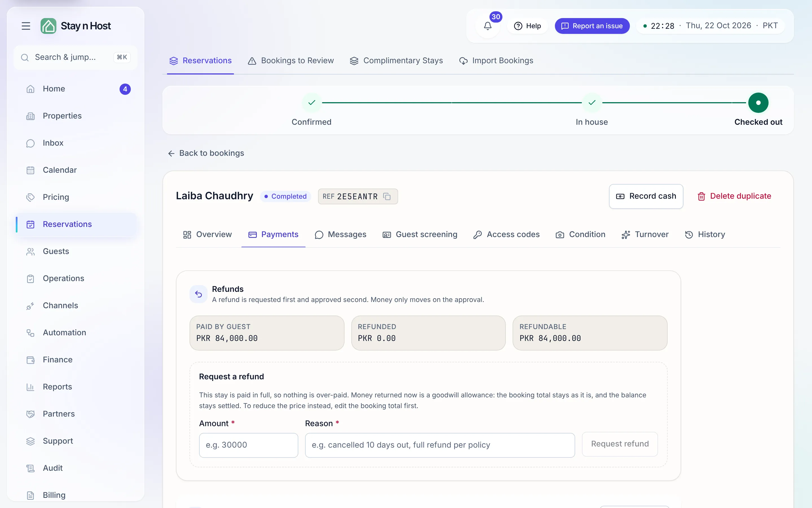Image resolution: width=812 pixels, height=508 pixels.
Task: Open the Condition tab
Action: click(581, 235)
